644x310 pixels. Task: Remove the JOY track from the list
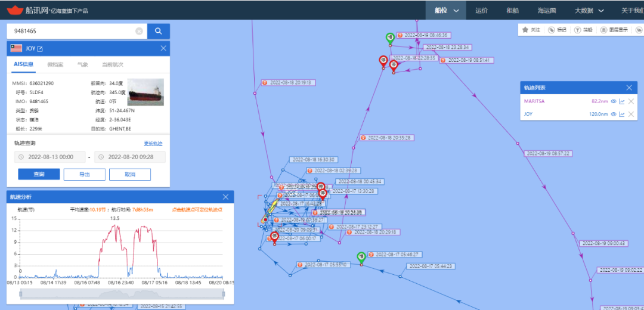(x=631, y=114)
